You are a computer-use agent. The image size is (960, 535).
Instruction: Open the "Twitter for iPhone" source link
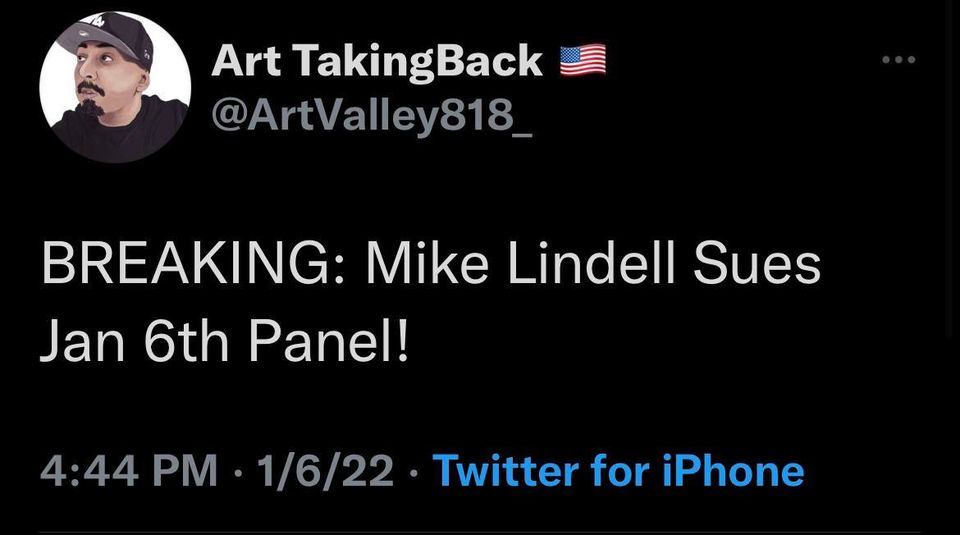618,471
